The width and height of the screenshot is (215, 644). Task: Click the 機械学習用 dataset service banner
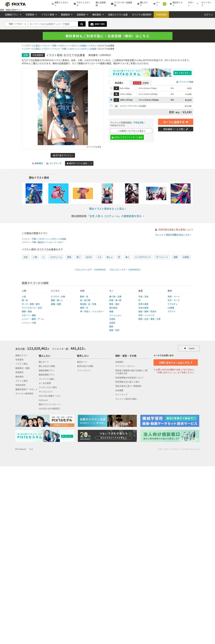(x=170, y=421)
